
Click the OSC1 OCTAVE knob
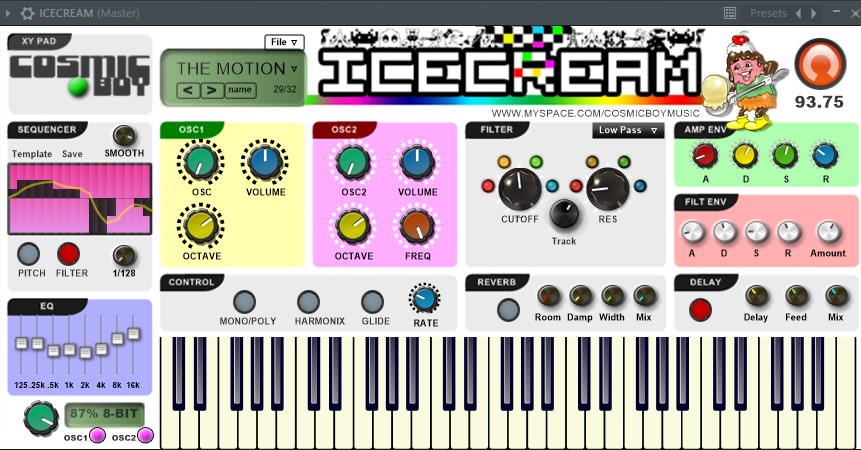click(200, 227)
